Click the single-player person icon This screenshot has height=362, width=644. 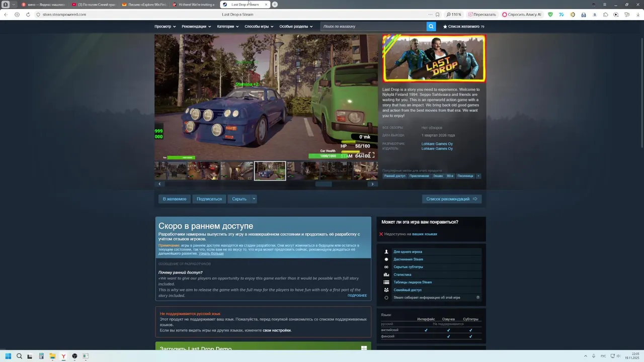[x=386, y=252]
